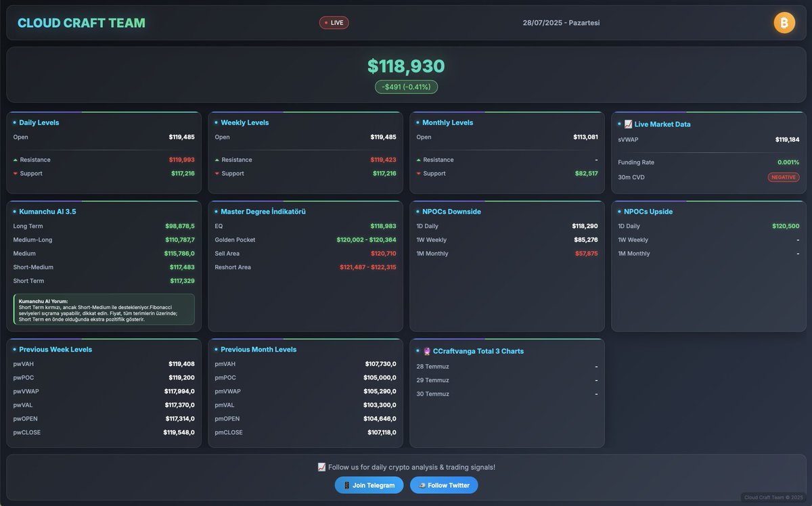Click pmCLOSE value $107,118,0
Viewport: 812px width, 506px height.
coord(382,432)
